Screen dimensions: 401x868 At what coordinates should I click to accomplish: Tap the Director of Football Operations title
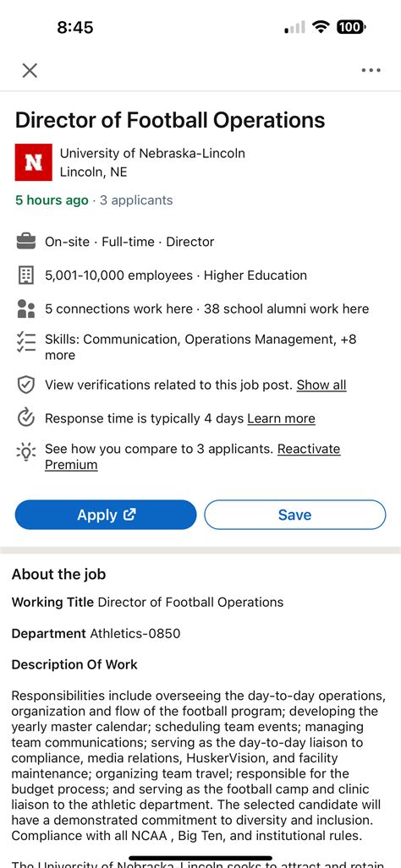pyautogui.click(x=170, y=120)
